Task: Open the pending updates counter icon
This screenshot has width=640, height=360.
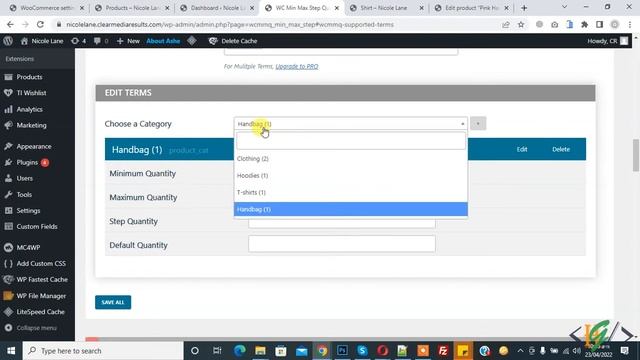Action: [x=78, y=41]
